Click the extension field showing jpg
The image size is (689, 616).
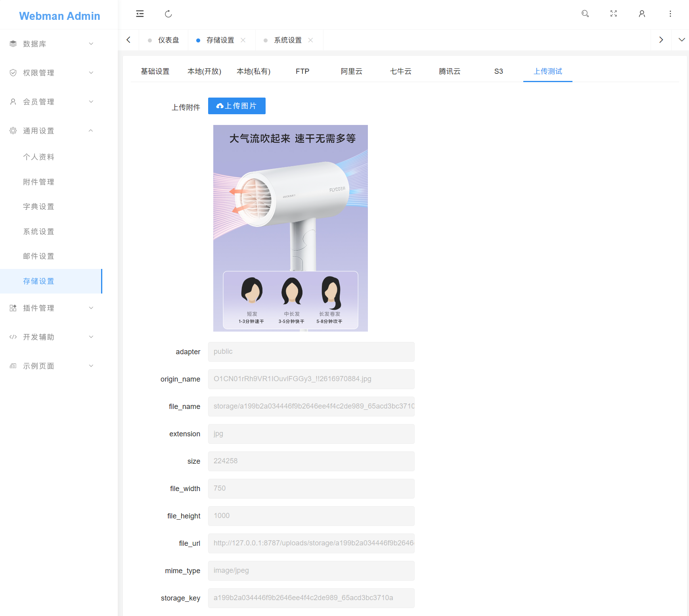click(x=311, y=434)
